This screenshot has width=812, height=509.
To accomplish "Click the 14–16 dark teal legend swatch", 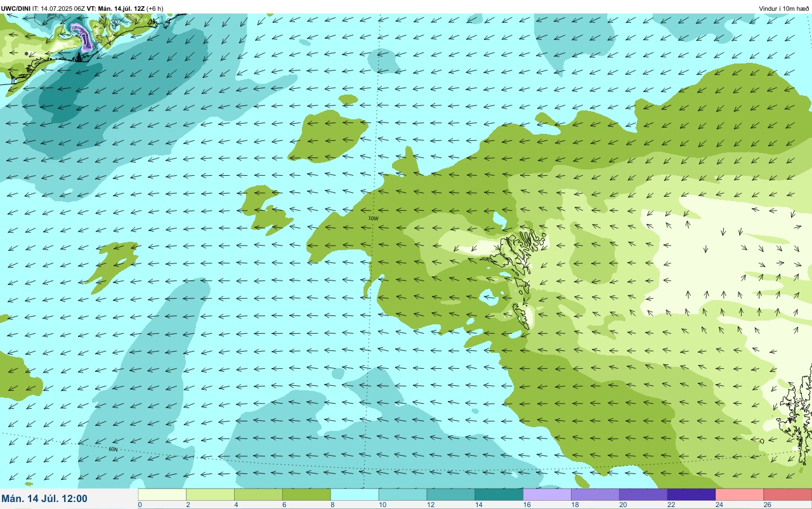I will (x=499, y=494).
